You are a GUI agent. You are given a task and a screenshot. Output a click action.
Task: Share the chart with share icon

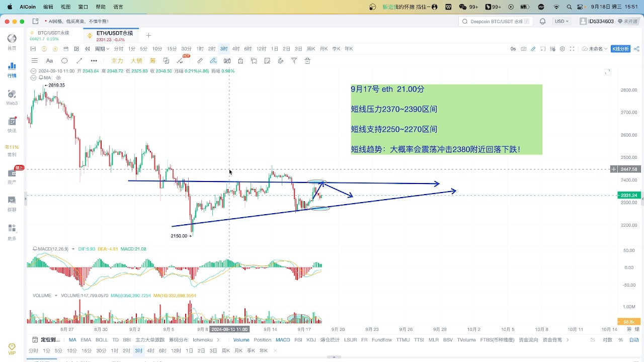coord(636,49)
